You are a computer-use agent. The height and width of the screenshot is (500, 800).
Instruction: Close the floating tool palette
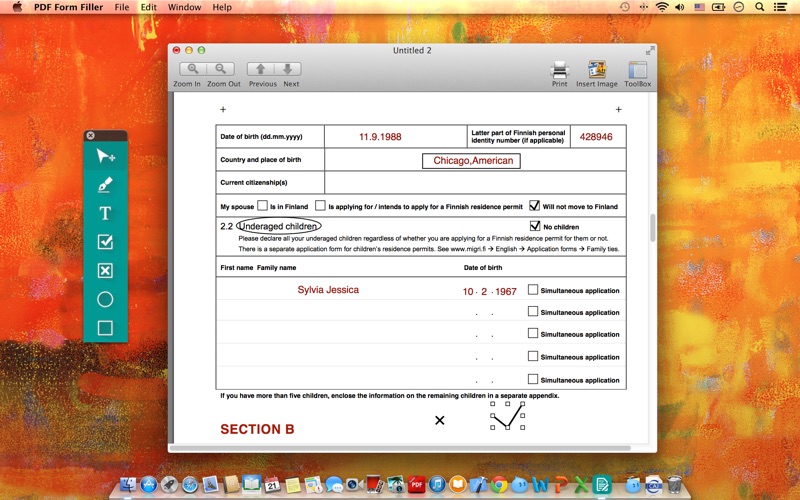[x=90, y=135]
